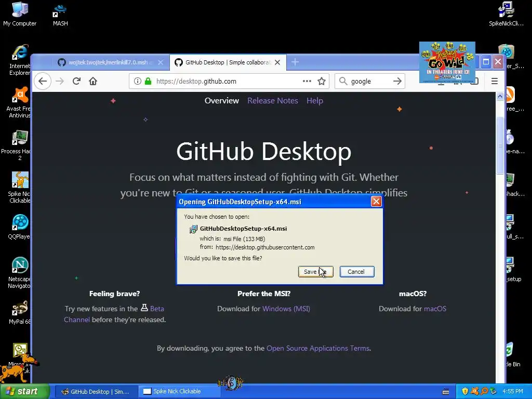Go to the browser home page
532x399 pixels.
point(93,81)
